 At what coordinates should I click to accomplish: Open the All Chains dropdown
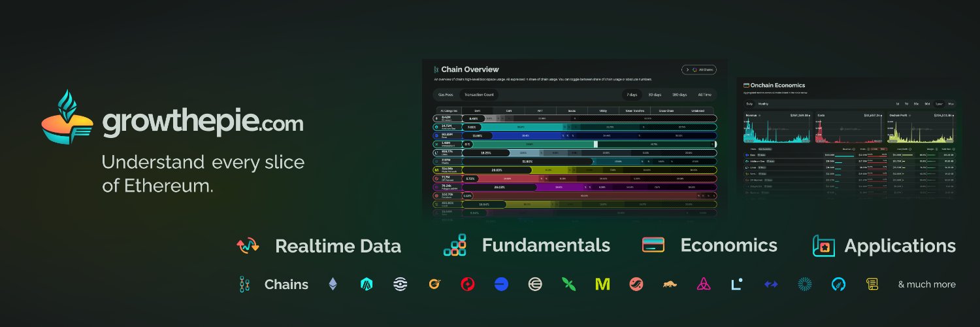[699, 69]
